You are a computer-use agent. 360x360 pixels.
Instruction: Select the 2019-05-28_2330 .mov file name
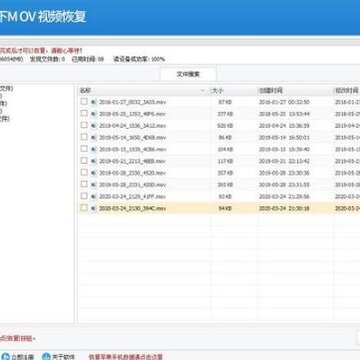pos(132,173)
